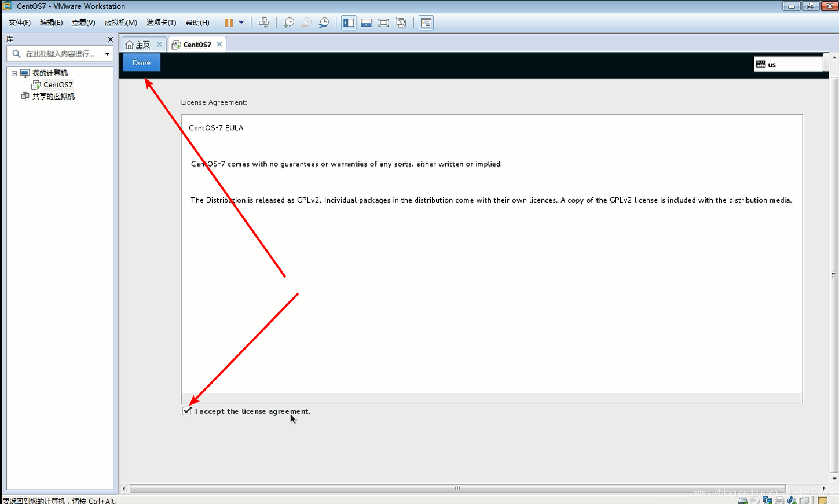Screen dimensions: 839x504
Task: Click the horizontal scrollbar right arrow
Action: 825,488
